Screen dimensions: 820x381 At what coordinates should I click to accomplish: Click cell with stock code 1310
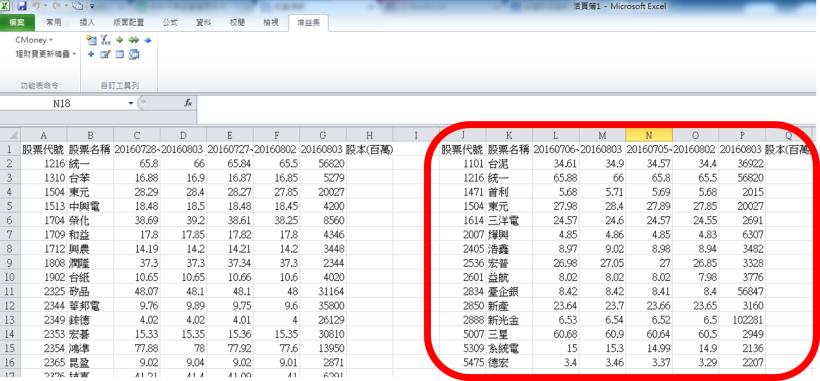tap(43, 178)
